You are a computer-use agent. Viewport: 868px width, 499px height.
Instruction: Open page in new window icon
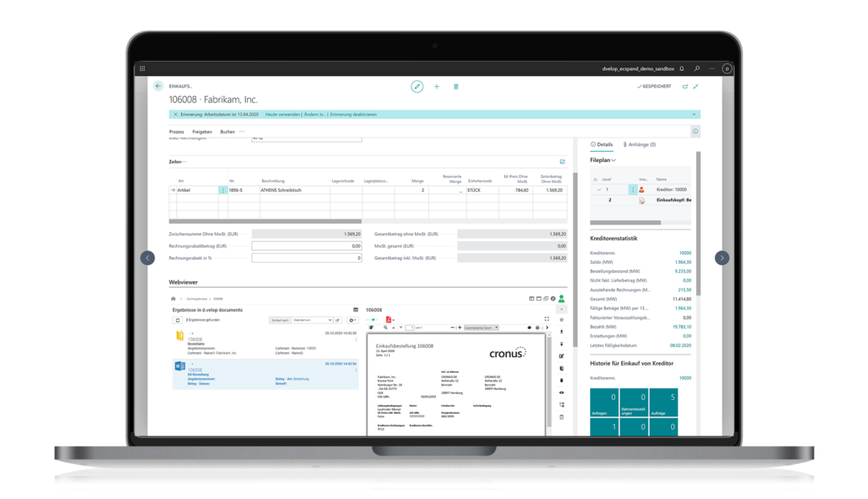tap(685, 86)
